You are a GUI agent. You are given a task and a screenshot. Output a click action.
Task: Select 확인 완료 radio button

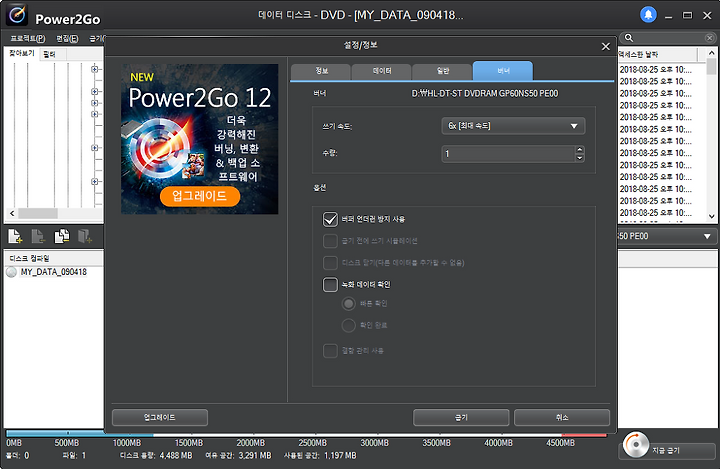pyautogui.click(x=349, y=325)
